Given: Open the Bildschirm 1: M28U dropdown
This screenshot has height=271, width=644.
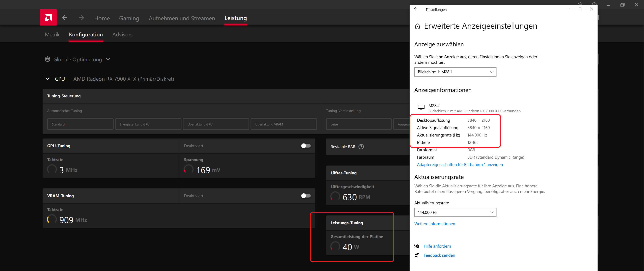Looking at the screenshot, I should coord(455,72).
